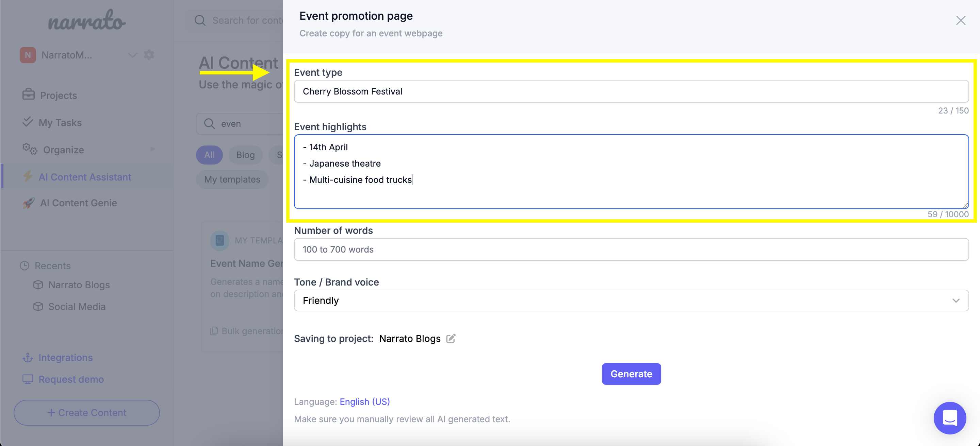
Task: Click the AI Content Genie rocket icon
Action: [x=29, y=203]
